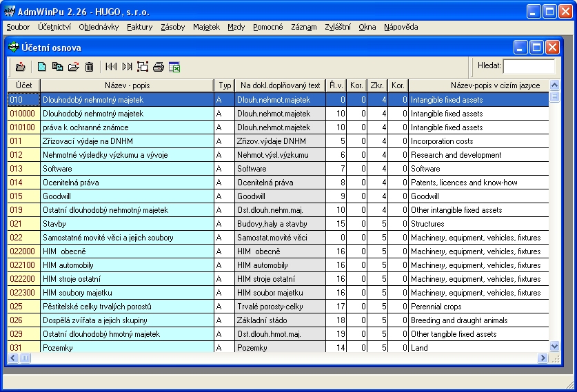The height and width of the screenshot is (392, 577).
Task: Click 'HIM automobily' in name column
Action: coord(127,265)
